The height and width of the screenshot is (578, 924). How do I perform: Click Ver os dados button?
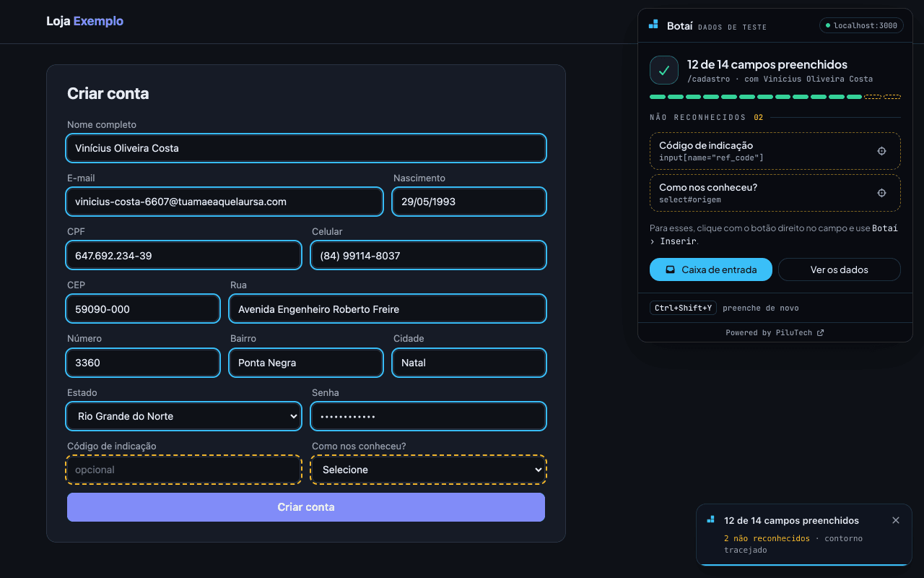point(840,269)
